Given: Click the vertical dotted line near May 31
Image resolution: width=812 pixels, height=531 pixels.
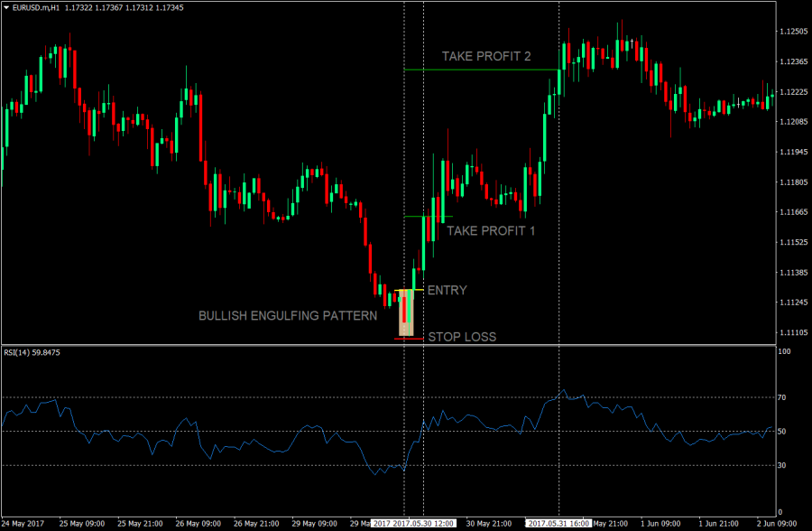Looking at the screenshot, I should coord(560,181).
